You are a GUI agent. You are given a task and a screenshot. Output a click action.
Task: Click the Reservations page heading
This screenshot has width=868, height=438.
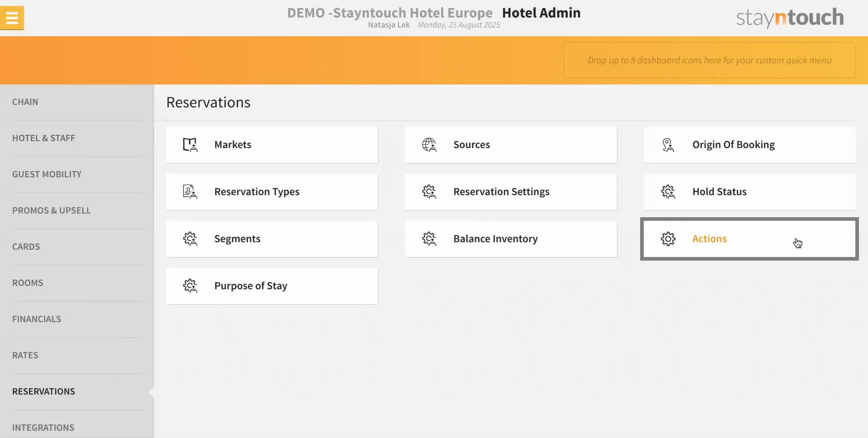pyautogui.click(x=208, y=103)
